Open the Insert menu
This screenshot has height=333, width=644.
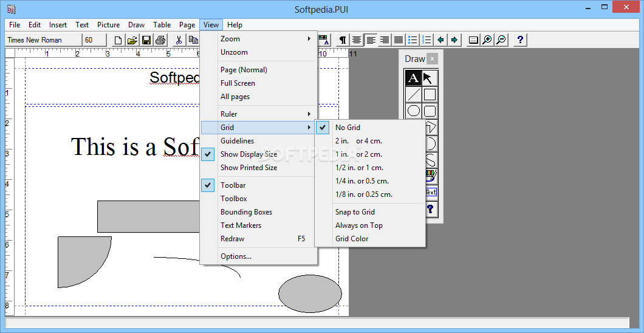(58, 25)
